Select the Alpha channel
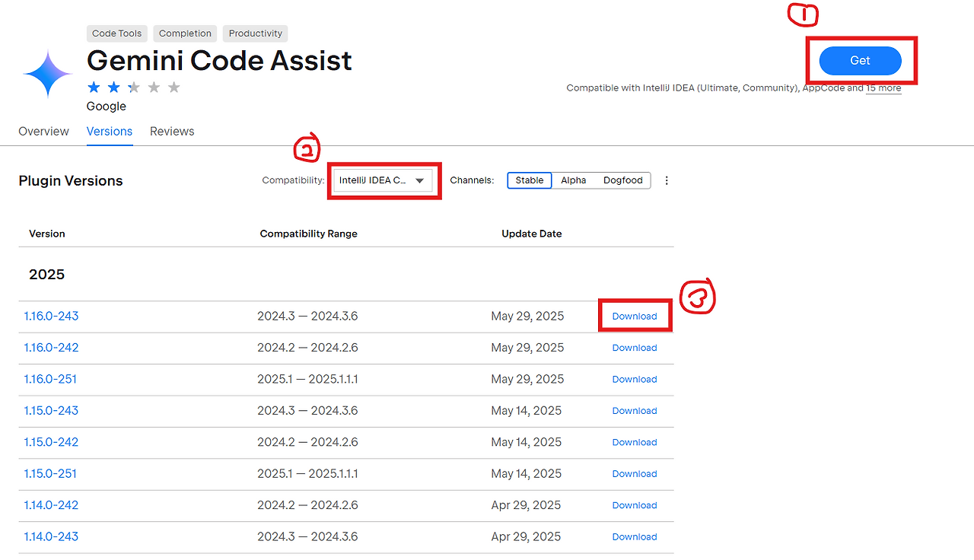 click(574, 180)
